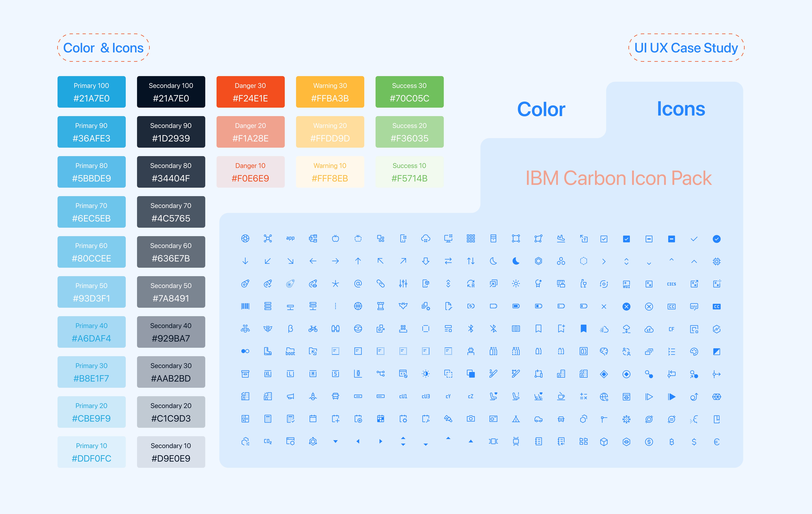Viewport: 812px width, 514px height.
Task: Click the chevron right icon
Action: pyautogui.click(x=604, y=262)
